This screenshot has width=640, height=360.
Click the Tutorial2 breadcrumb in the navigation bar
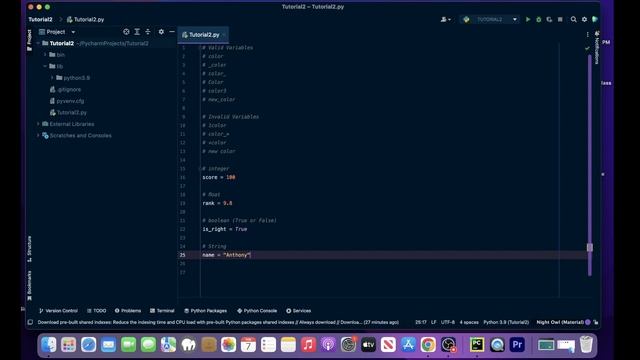pyautogui.click(x=40, y=19)
